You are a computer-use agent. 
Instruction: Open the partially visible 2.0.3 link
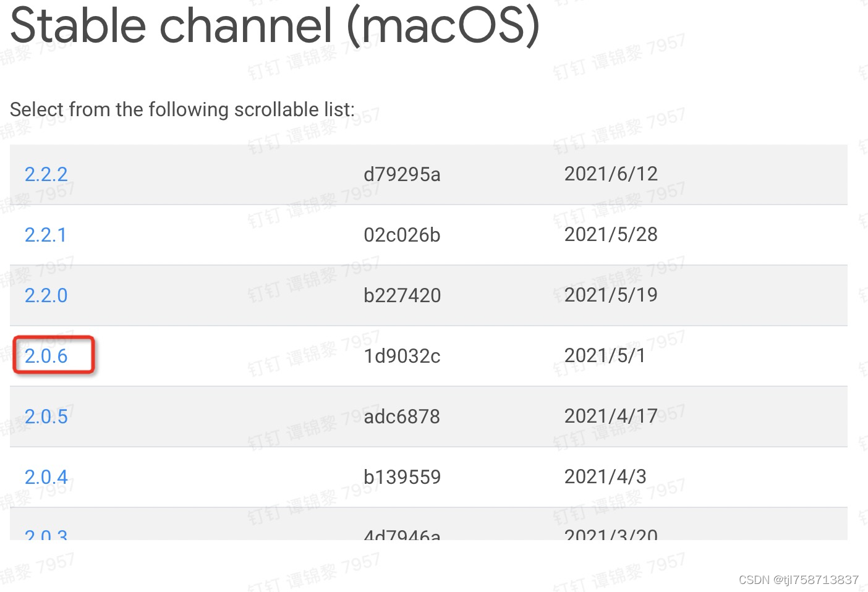46,534
